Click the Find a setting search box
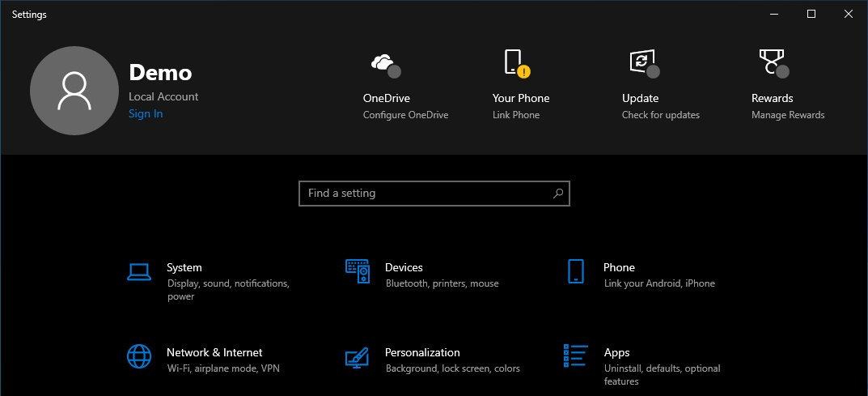 click(434, 194)
